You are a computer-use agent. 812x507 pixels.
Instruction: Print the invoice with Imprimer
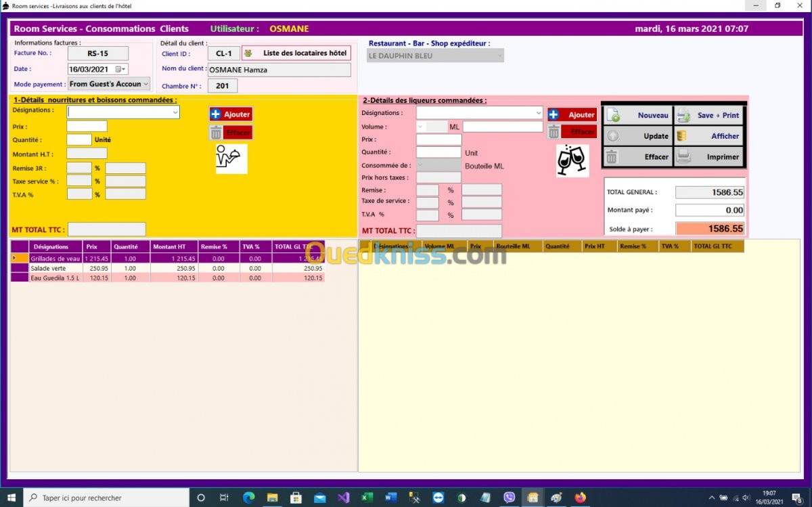pyautogui.click(x=709, y=157)
